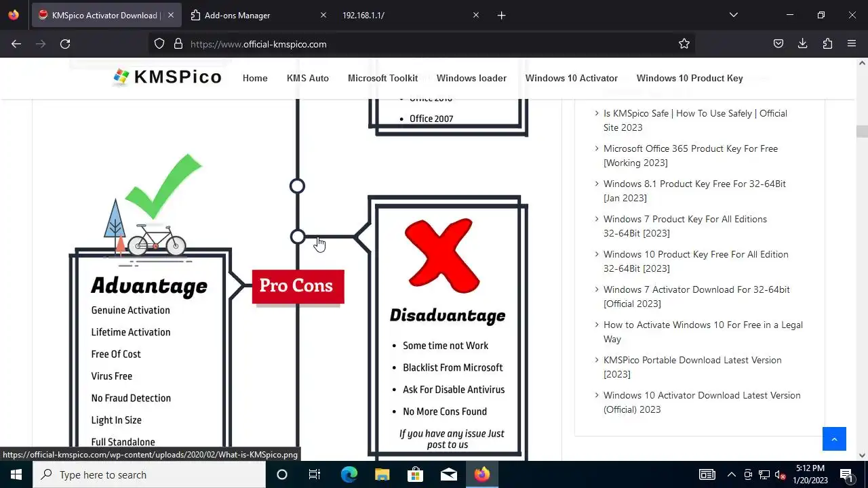Viewport: 868px width, 488px height.
Task: Open the Is KMSpico Safe article link
Action: 695,120
